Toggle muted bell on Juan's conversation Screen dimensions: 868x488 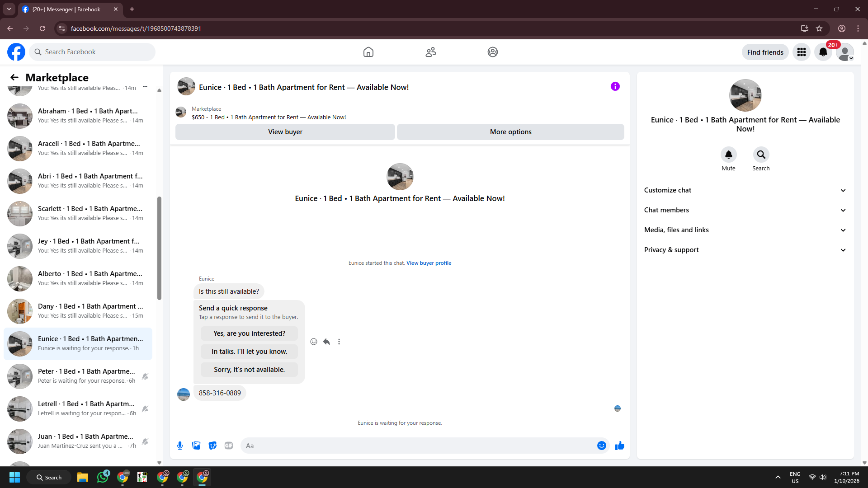[145, 441]
